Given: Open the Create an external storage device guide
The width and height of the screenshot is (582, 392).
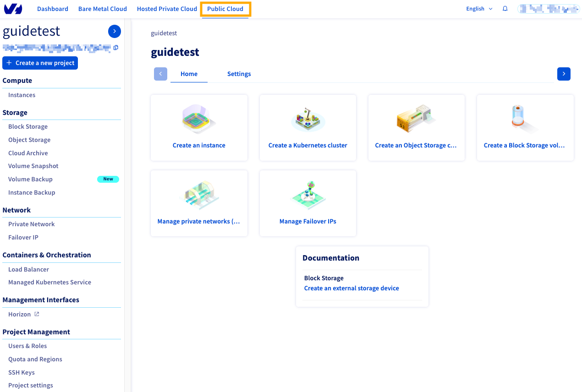Looking at the screenshot, I should click(351, 288).
